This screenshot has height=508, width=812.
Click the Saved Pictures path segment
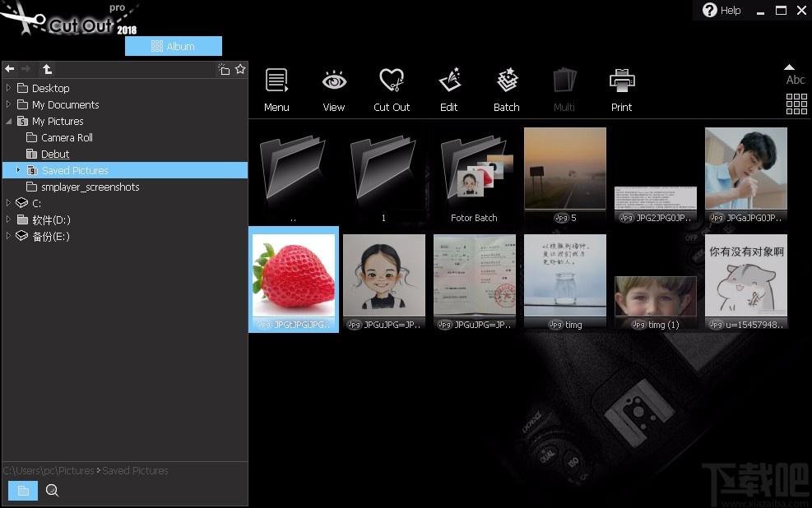point(135,471)
